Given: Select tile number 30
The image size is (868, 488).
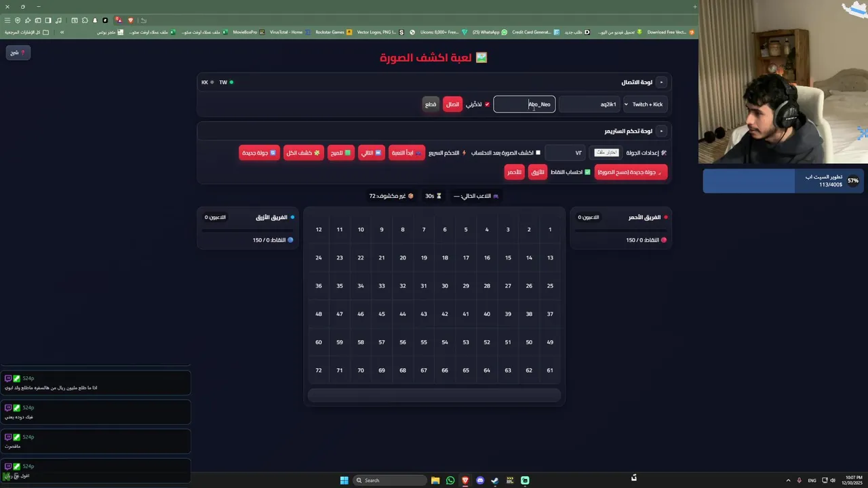Looking at the screenshot, I should [x=445, y=285].
